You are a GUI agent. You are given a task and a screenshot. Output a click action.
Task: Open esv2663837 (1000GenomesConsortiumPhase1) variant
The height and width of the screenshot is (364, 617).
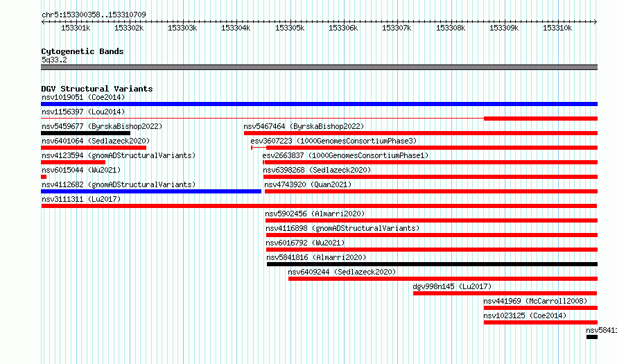pos(345,155)
